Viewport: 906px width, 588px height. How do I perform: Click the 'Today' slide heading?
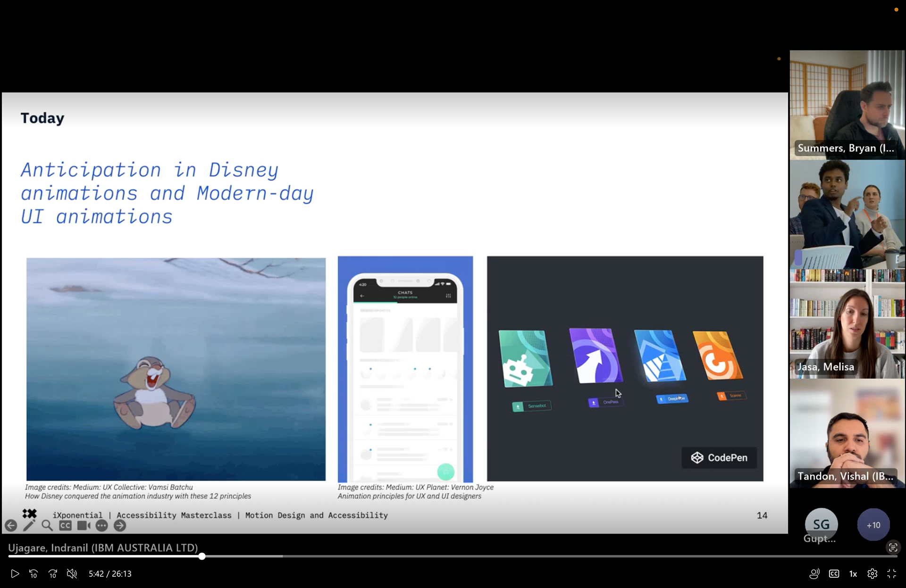click(x=42, y=118)
